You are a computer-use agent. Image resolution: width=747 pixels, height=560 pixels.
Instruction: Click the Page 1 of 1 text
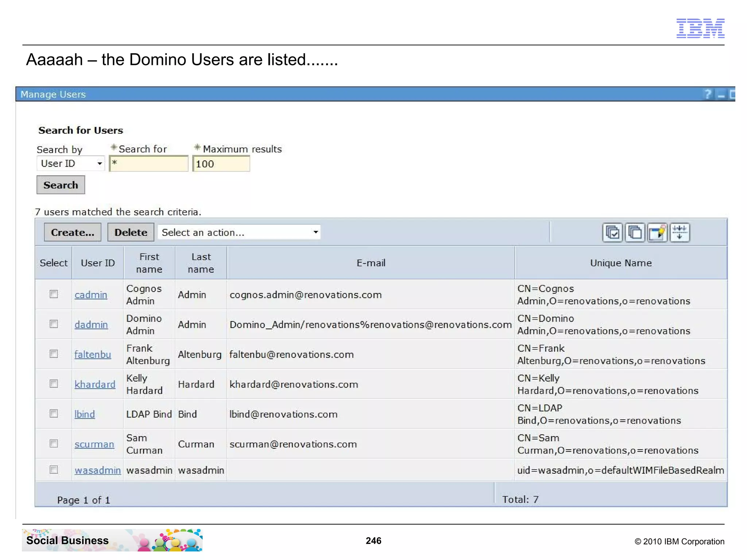coord(84,500)
